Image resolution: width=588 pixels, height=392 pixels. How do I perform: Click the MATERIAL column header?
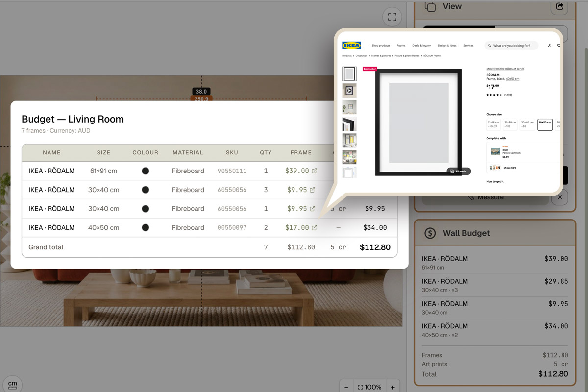pos(188,153)
